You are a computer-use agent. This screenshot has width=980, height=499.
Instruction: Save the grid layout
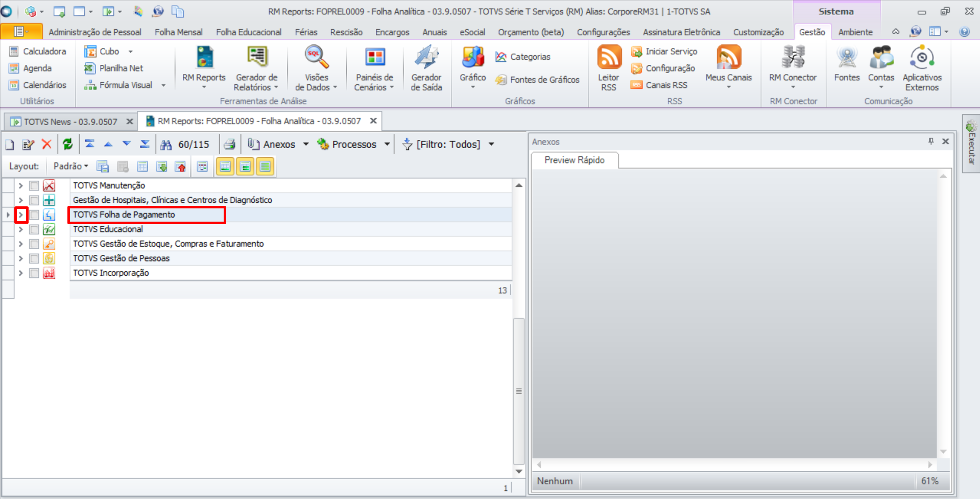click(103, 167)
